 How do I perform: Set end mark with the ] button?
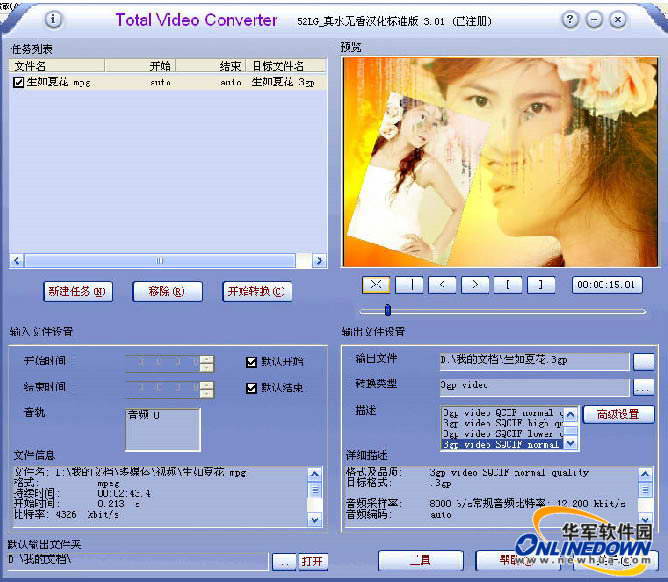click(541, 285)
